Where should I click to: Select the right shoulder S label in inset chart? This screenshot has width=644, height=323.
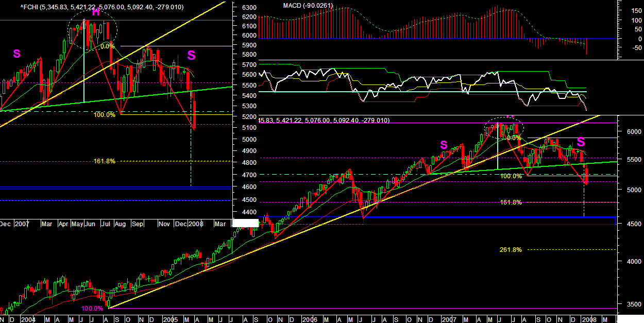click(x=191, y=55)
